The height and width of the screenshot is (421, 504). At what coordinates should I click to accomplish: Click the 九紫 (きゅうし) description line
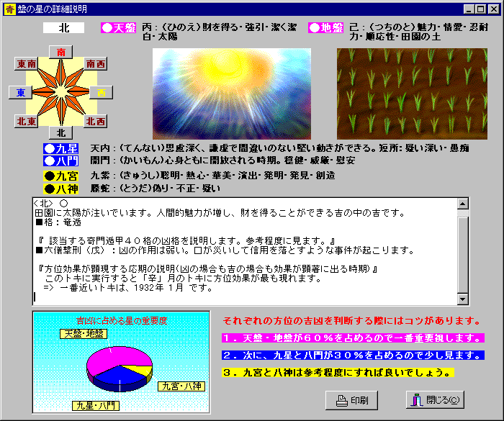click(213, 176)
